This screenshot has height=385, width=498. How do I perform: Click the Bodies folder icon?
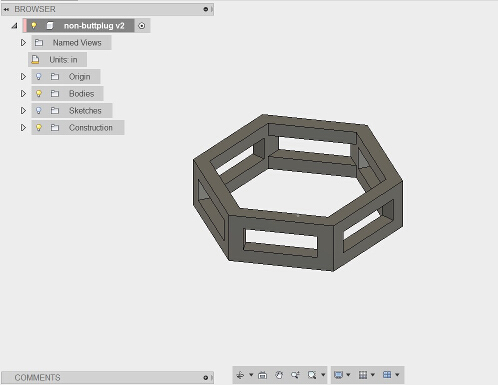[55, 94]
